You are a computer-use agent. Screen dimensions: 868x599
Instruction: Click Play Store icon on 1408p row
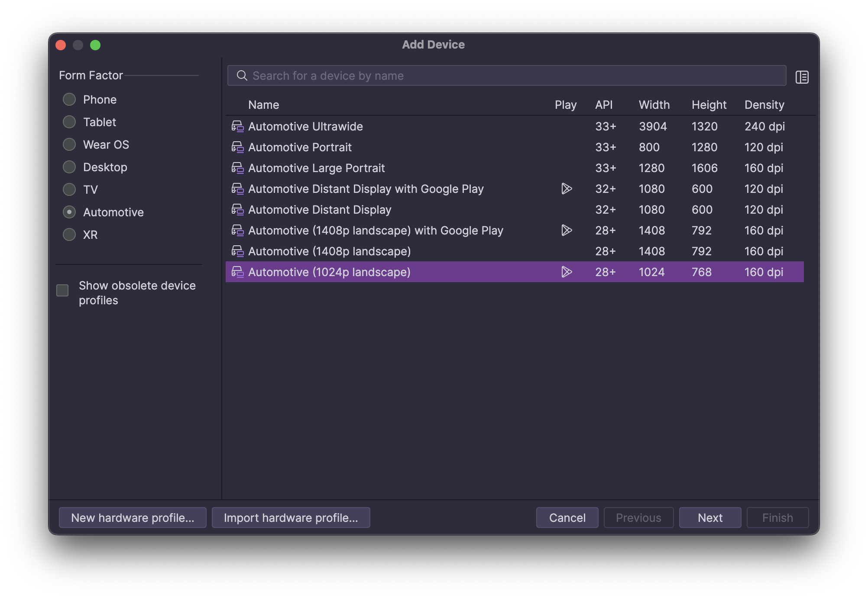click(x=567, y=231)
